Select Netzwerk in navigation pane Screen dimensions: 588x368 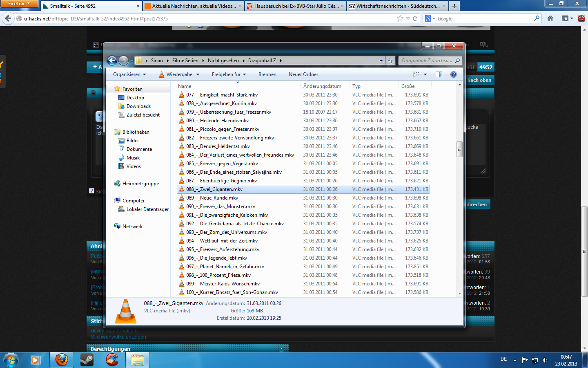click(132, 227)
